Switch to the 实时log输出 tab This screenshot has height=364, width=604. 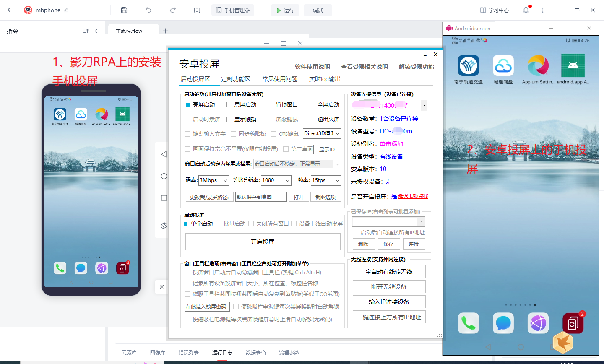tap(325, 79)
